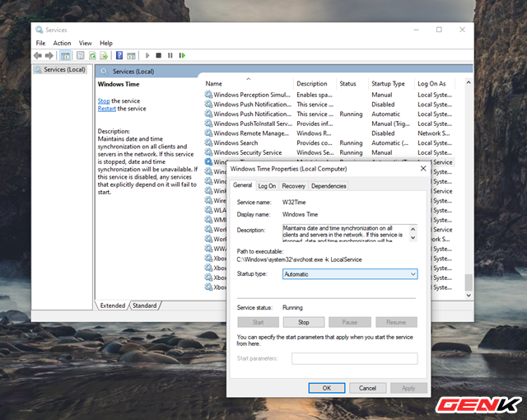Click the Forward arrow in Services toolbar
This screenshot has width=527, height=420.
click(x=49, y=55)
